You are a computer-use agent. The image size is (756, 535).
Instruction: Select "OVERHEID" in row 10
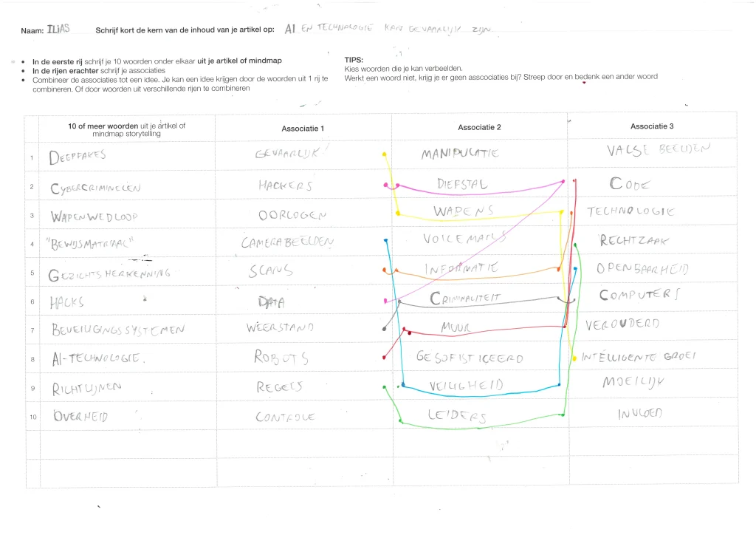(x=80, y=417)
